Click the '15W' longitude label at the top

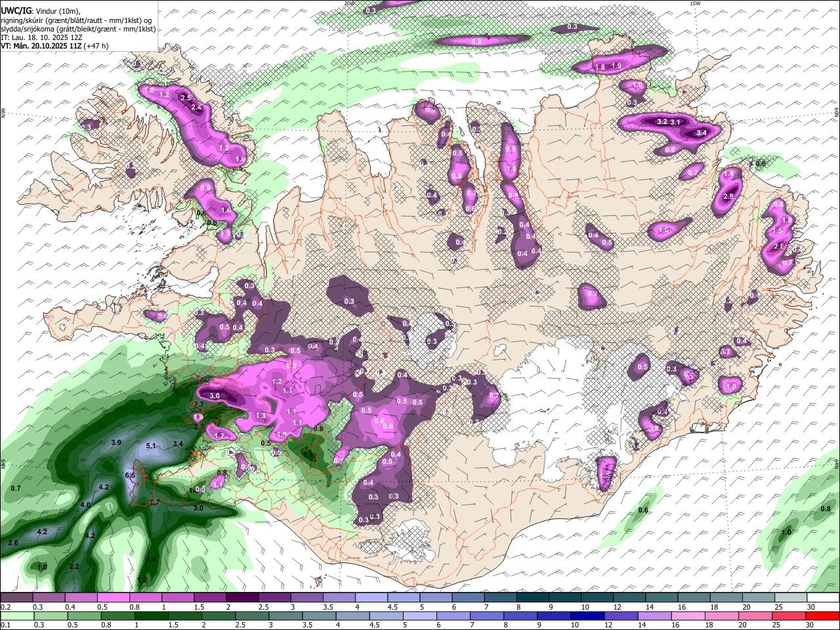coord(695,3)
